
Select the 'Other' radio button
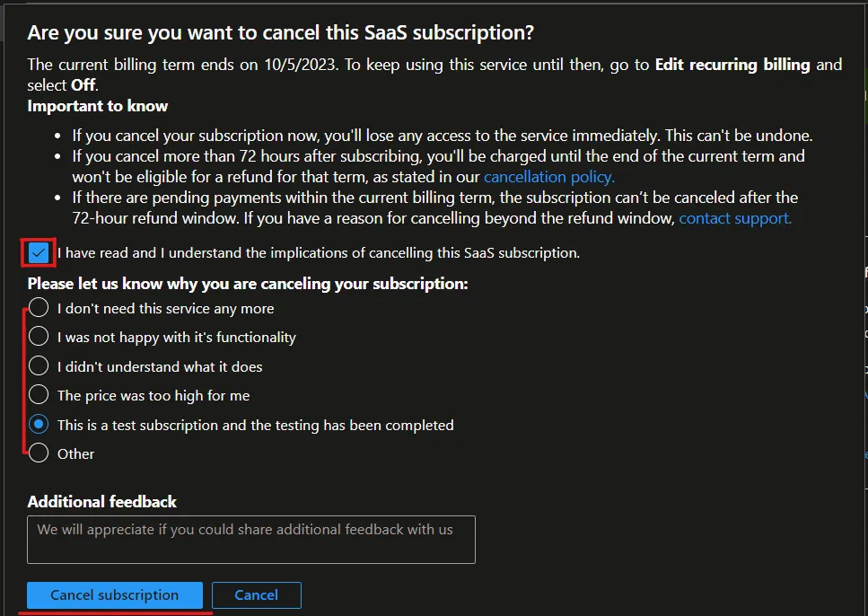(39, 453)
